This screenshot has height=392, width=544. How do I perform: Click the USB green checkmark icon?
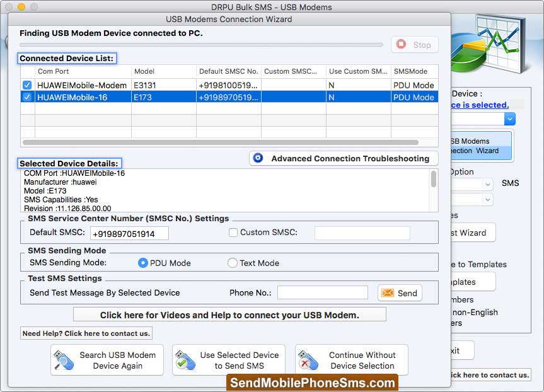pyautogui.click(x=185, y=360)
